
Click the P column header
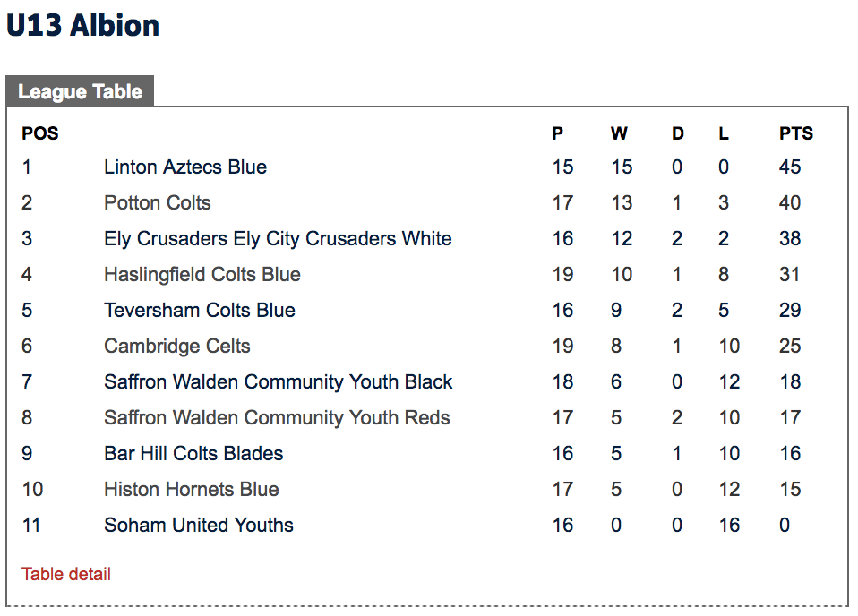point(558,133)
